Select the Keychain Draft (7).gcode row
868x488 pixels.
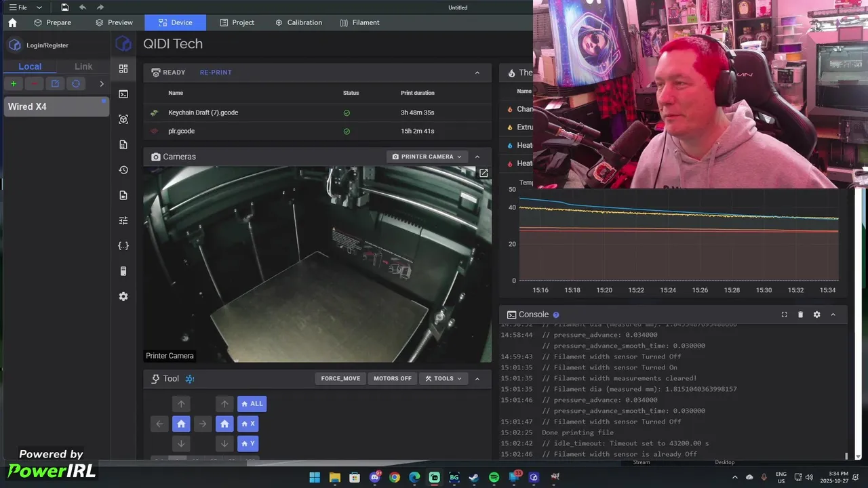[317, 113]
